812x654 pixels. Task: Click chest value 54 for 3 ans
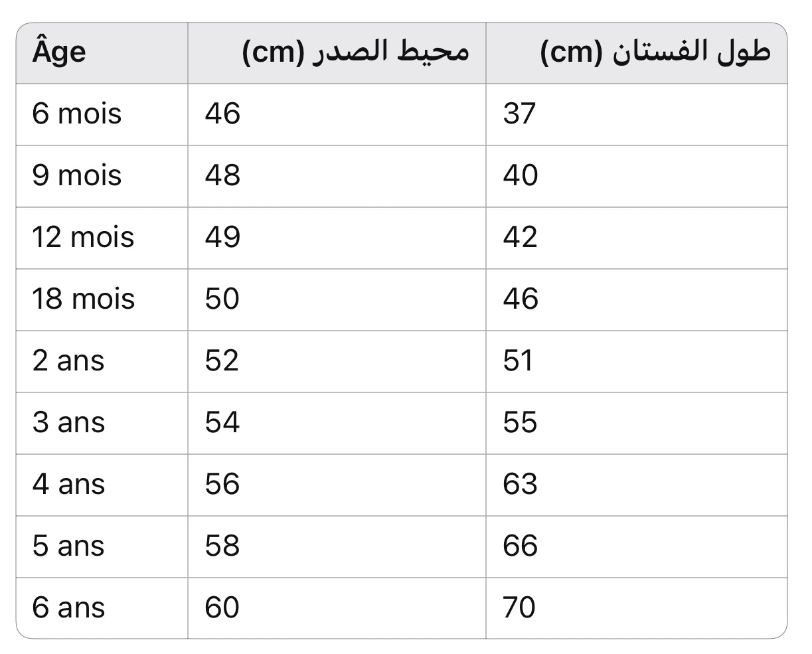point(222,423)
